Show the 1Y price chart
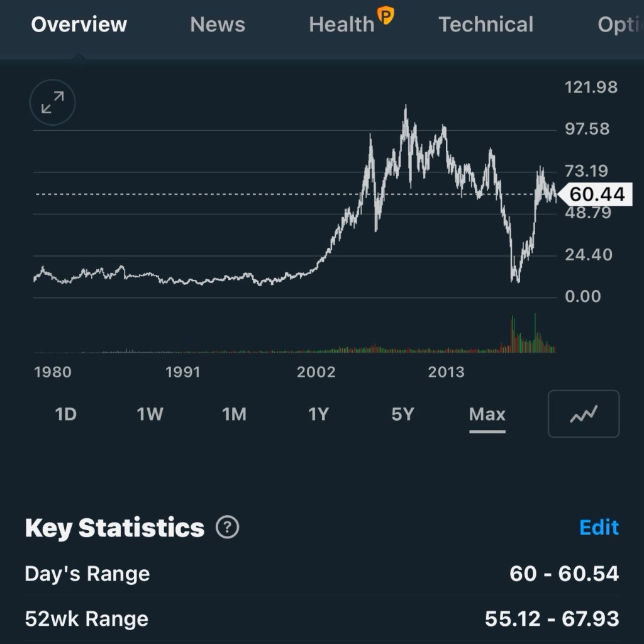644x644 pixels. (x=318, y=414)
